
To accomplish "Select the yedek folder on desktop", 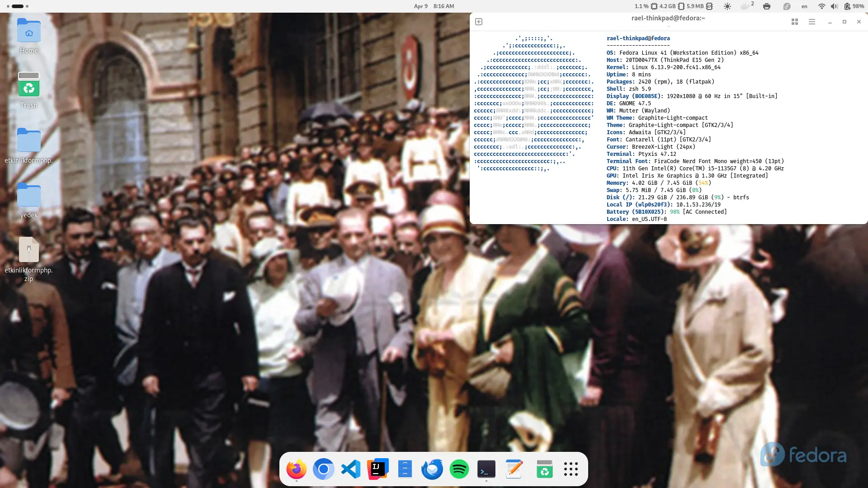I will pos(28,200).
